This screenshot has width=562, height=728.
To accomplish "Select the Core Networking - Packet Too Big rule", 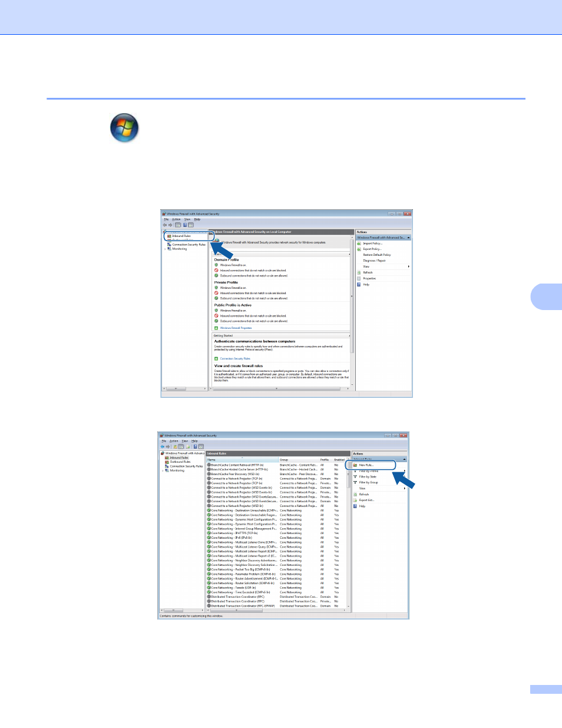I will click(277, 569).
